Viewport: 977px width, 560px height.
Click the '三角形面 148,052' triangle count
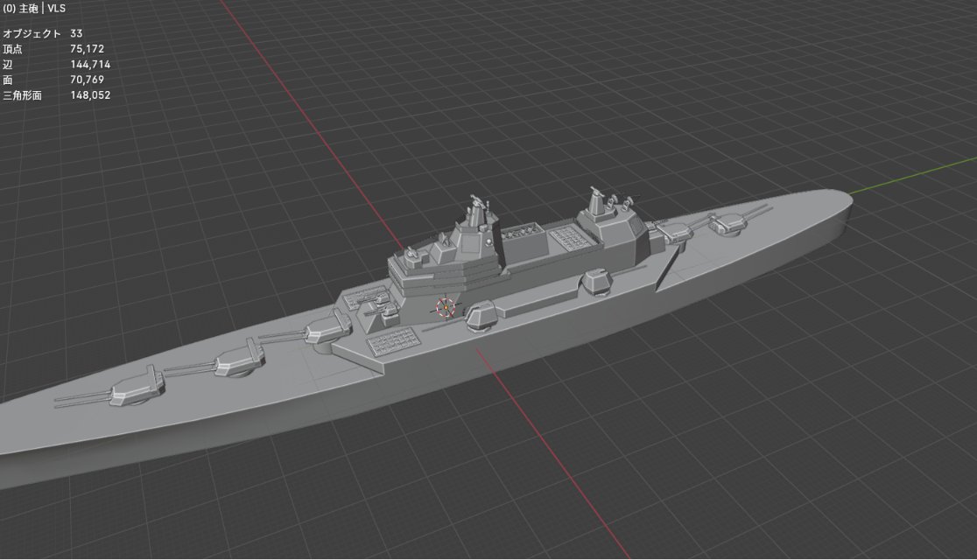point(57,95)
